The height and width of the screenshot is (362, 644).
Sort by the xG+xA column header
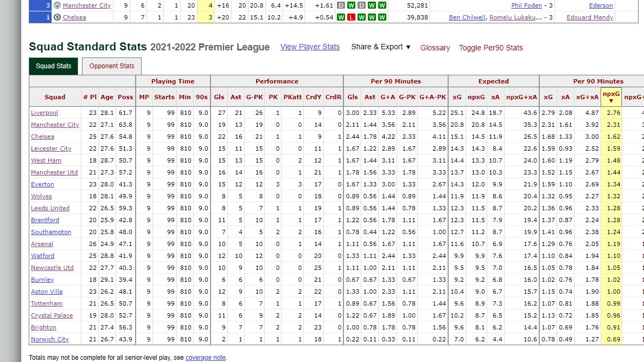tap(587, 97)
